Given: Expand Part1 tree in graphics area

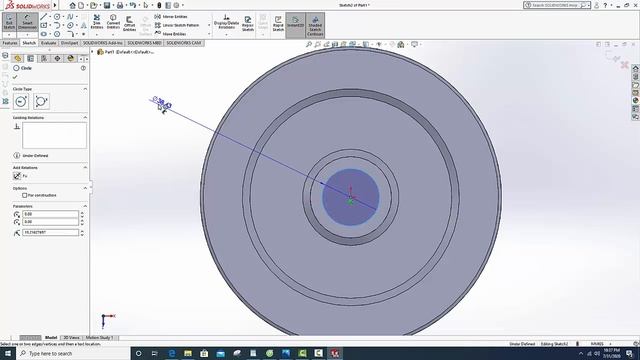Looking at the screenshot, I should [x=92, y=52].
